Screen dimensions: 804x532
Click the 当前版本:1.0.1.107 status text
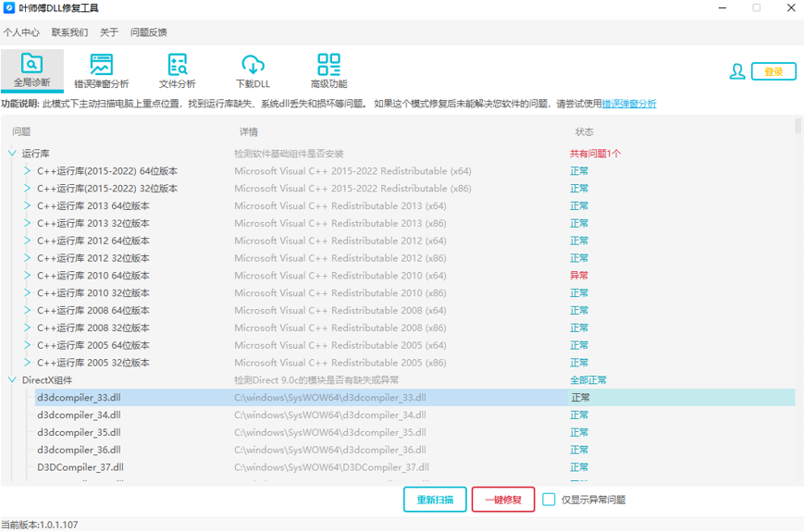tap(40, 525)
